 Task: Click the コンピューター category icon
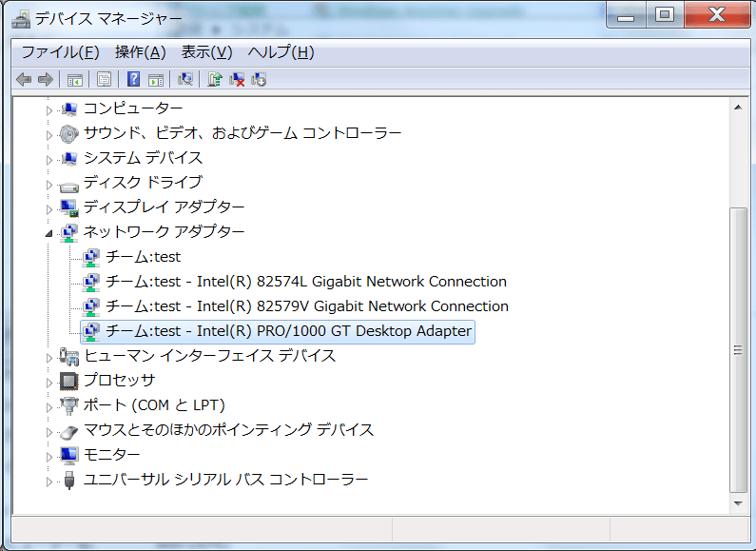(69, 109)
